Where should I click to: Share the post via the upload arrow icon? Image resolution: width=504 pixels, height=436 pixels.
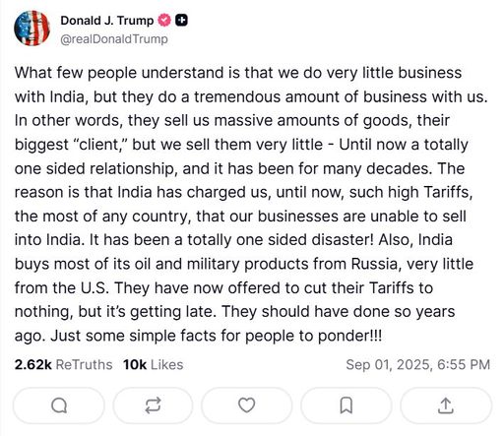point(446,405)
